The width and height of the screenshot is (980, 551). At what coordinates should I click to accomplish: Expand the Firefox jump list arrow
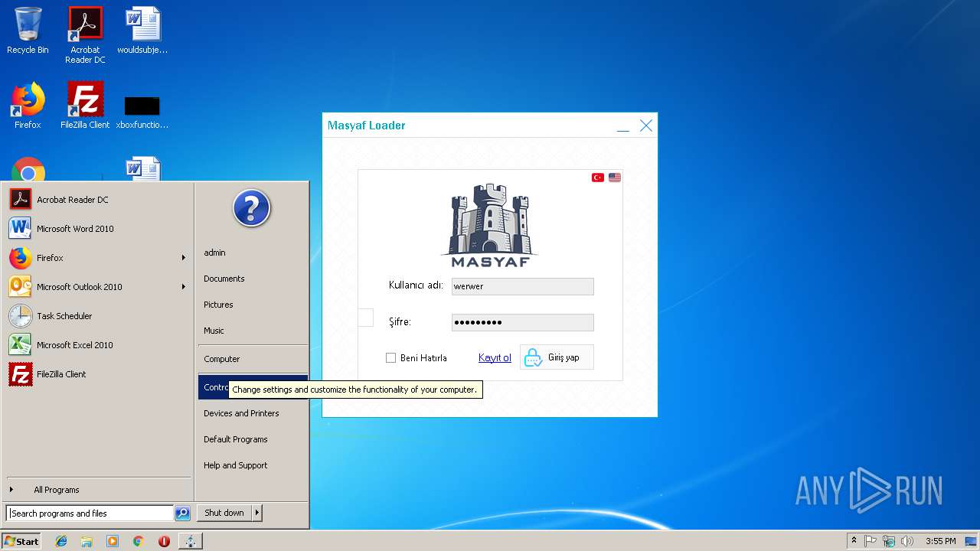point(184,258)
